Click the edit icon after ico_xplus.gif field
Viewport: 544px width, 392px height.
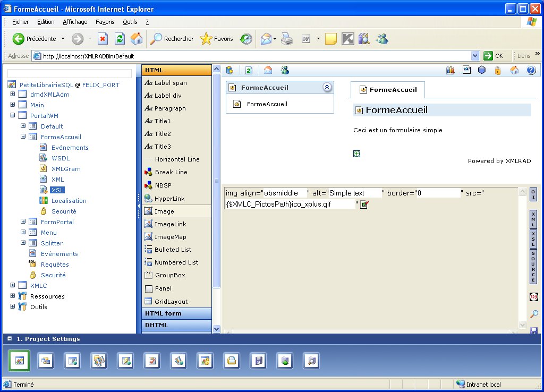(364, 204)
